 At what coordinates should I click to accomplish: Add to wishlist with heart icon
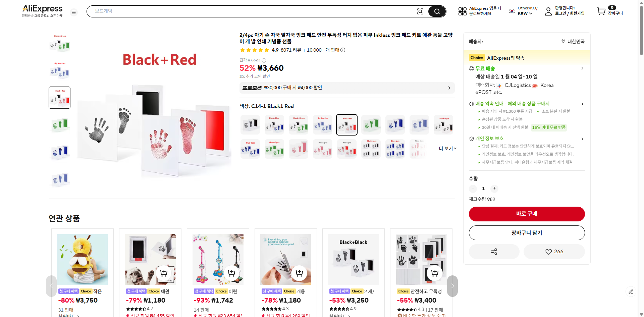pyautogui.click(x=554, y=252)
